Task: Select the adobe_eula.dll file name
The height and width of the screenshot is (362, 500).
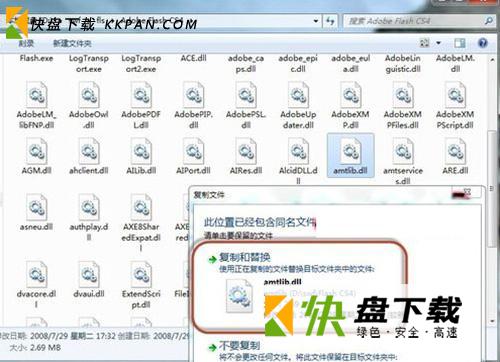Action: click(x=351, y=64)
